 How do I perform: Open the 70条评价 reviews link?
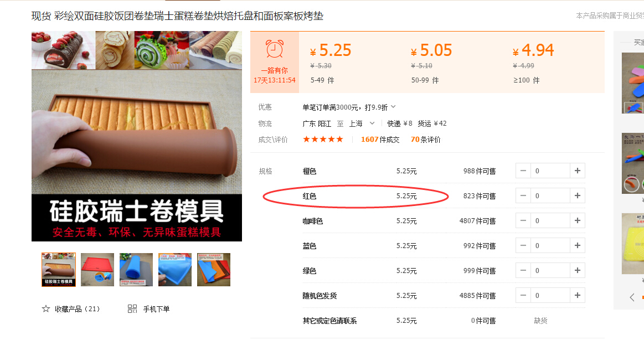click(x=425, y=140)
